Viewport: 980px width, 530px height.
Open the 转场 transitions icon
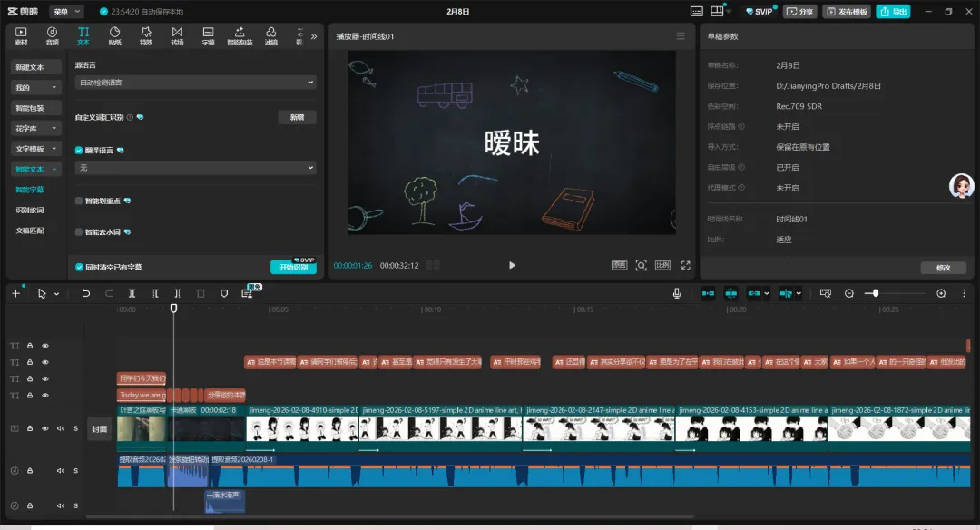pyautogui.click(x=178, y=36)
